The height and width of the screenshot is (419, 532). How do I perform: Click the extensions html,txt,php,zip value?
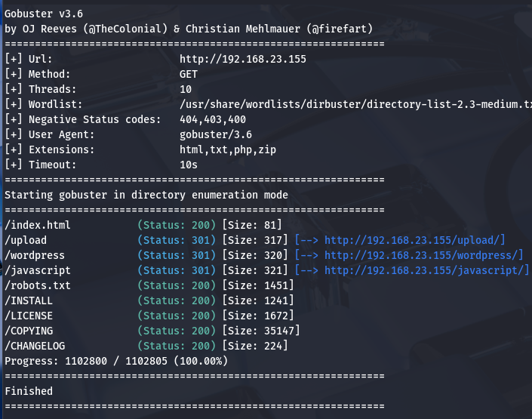[228, 149]
